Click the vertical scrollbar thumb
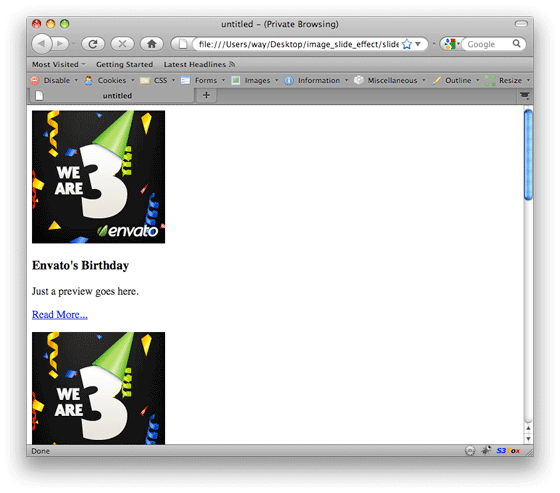This screenshot has width=560, height=493. [528, 155]
